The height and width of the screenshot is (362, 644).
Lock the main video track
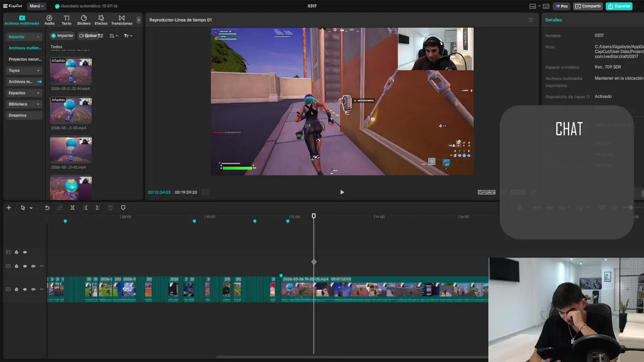tap(16, 289)
